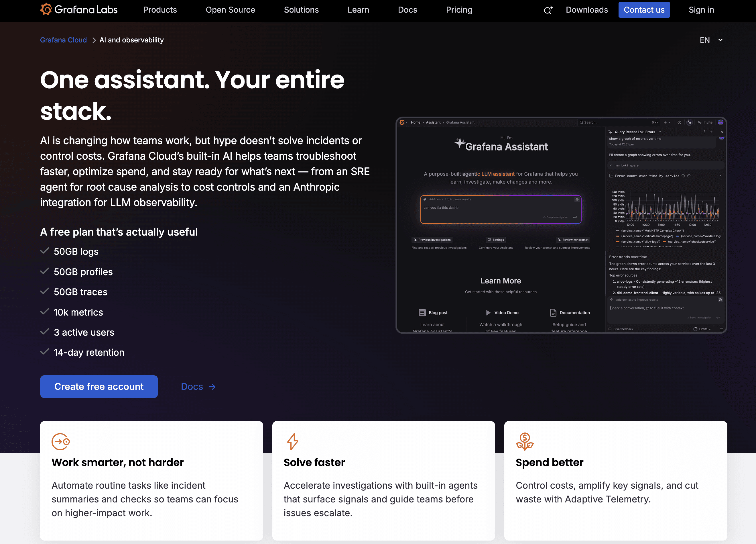Open the AI search sparkle icon in navbar
This screenshot has width=756, height=544.
548,10
